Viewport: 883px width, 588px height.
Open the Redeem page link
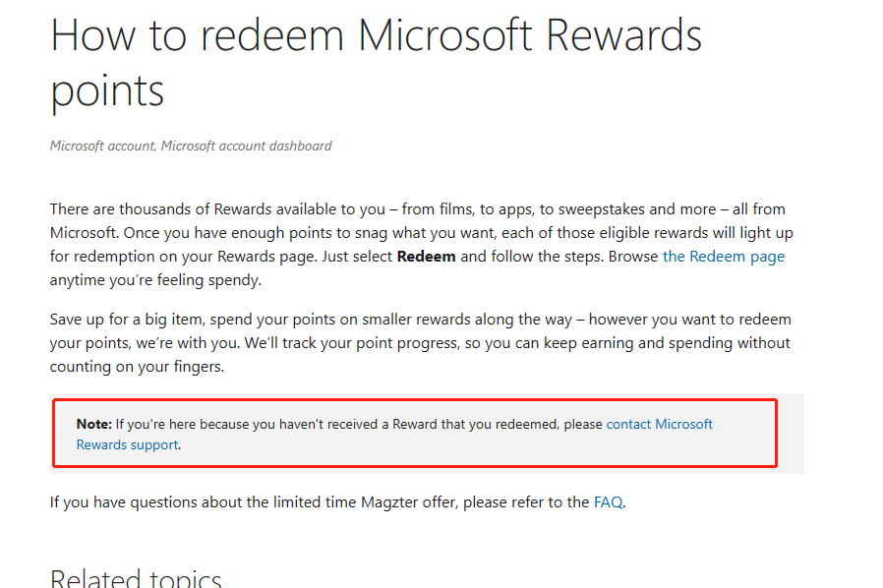pos(723,257)
